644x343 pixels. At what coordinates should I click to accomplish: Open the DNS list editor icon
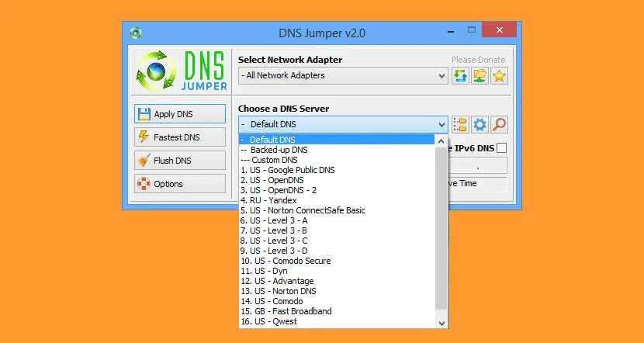point(460,124)
